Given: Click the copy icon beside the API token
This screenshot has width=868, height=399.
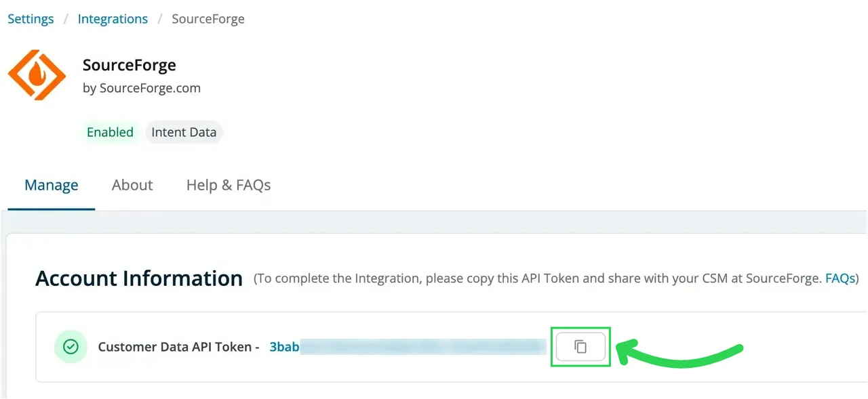Looking at the screenshot, I should pos(580,346).
